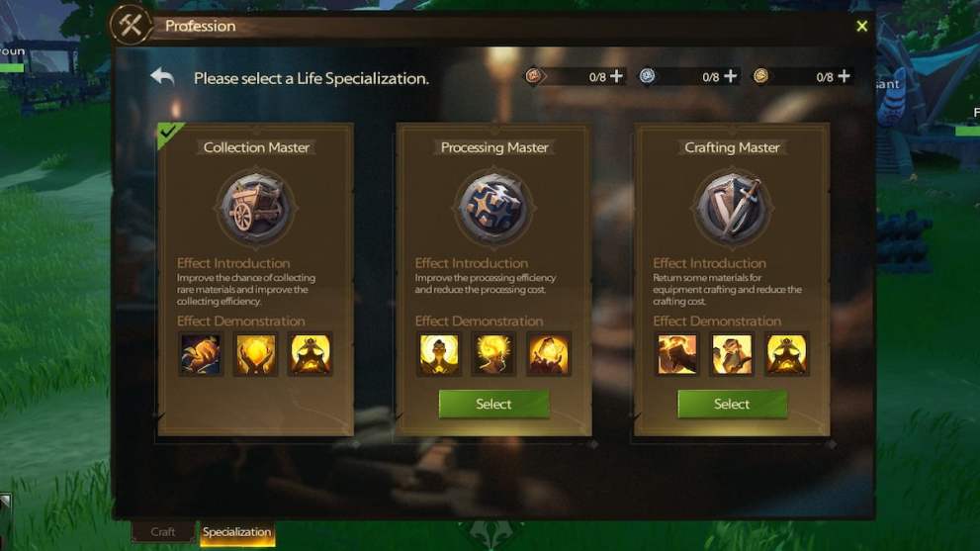Open the Specialization tab

(x=237, y=532)
